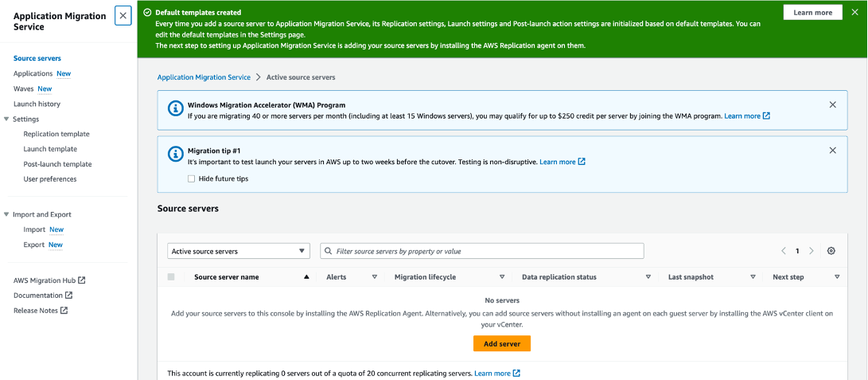The image size is (868, 380).
Task: Open Active source servers dropdown
Action: [x=239, y=251]
